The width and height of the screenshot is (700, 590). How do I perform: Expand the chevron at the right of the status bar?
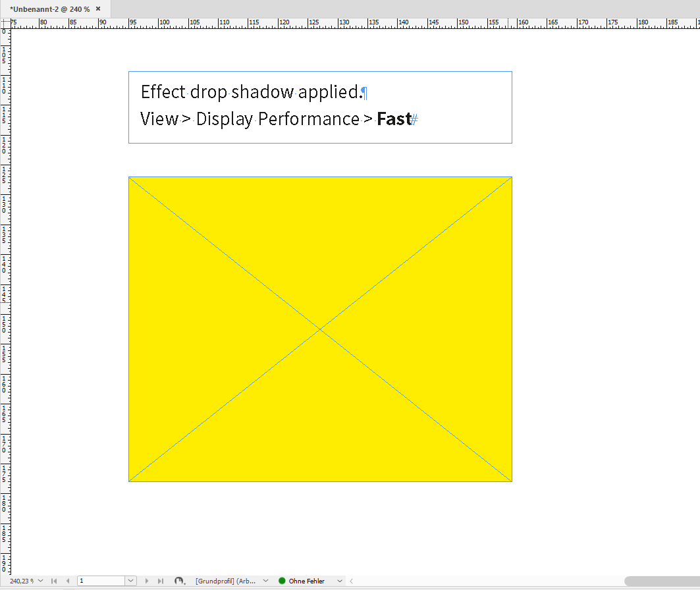(x=351, y=581)
